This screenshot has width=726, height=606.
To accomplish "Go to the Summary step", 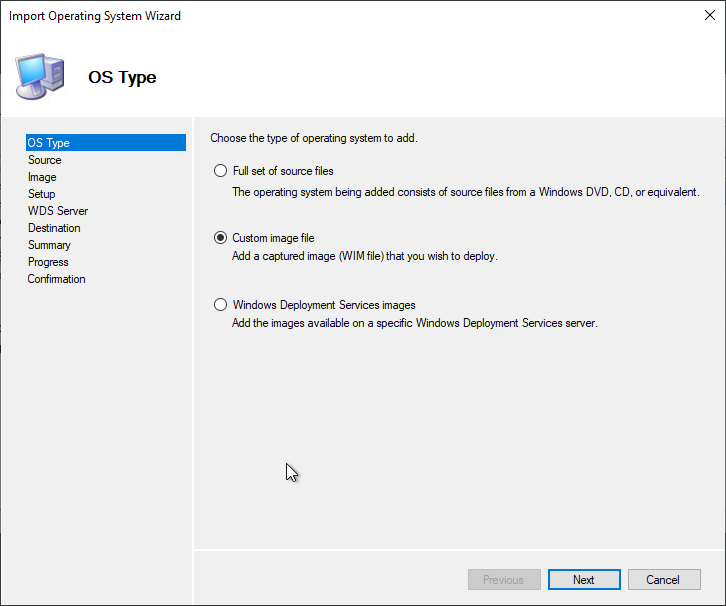I will [x=49, y=245].
